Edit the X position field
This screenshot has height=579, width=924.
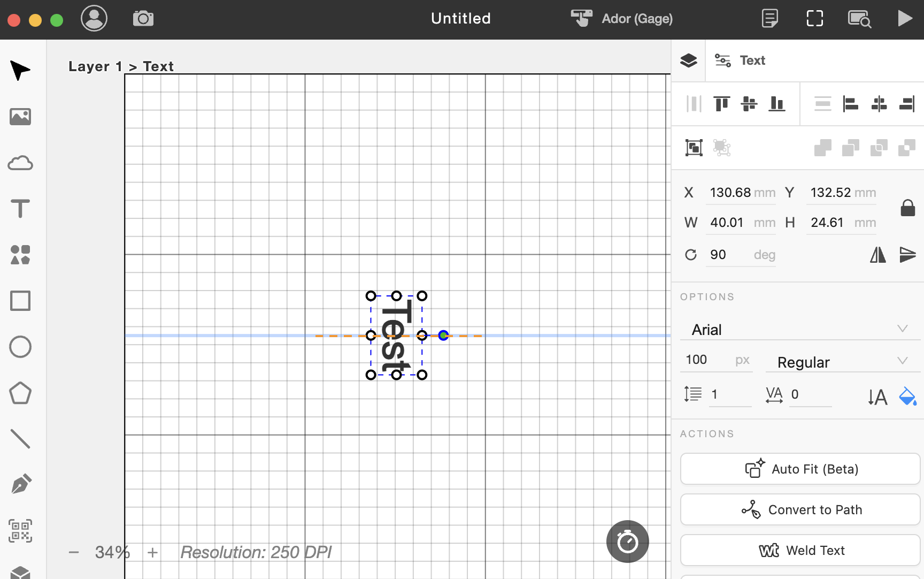[741, 193]
